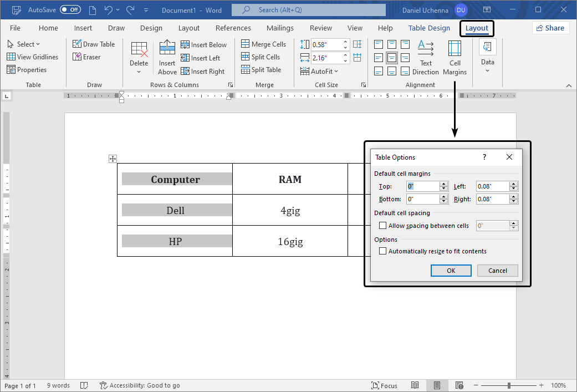The width and height of the screenshot is (577, 392).
Task: Open the Text Direction tool
Action: coord(426,58)
